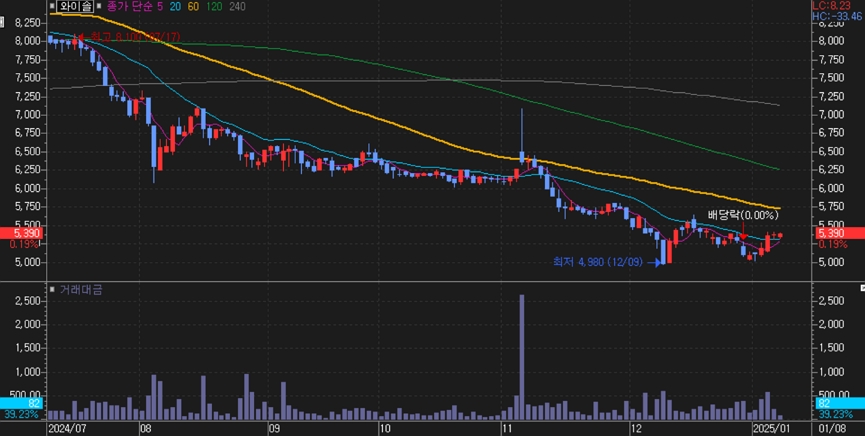This screenshot has height=436, width=865.
Task: Select the 240-day moving average legend
Action: 237,7
